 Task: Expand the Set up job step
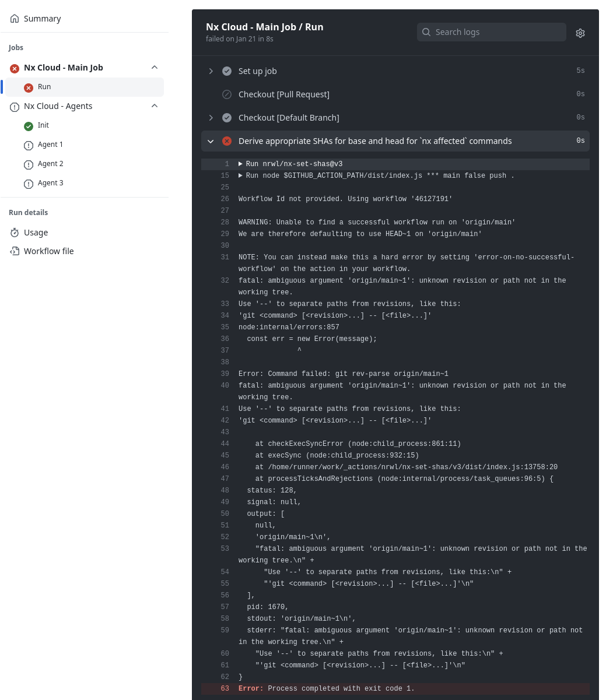coord(211,71)
